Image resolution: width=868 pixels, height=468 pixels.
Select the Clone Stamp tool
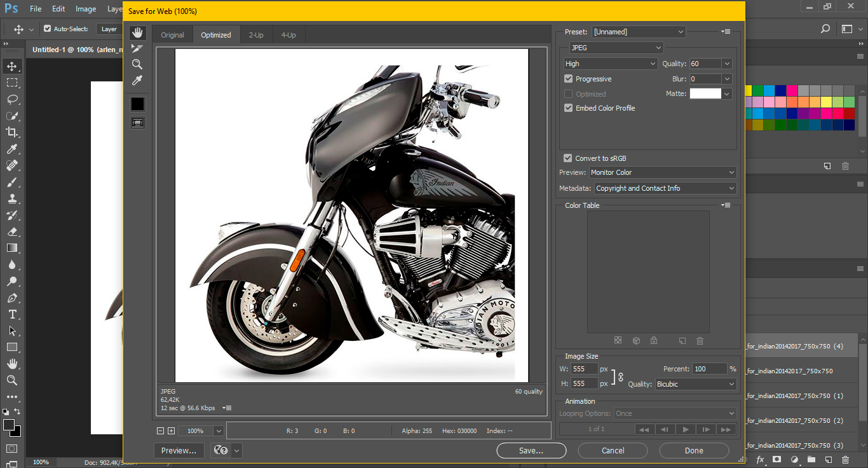coord(12,198)
